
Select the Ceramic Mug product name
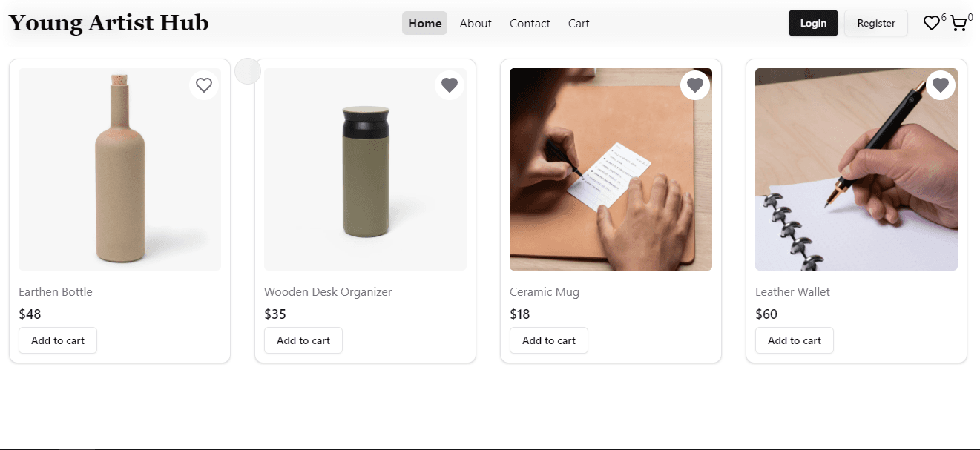pyautogui.click(x=545, y=292)
